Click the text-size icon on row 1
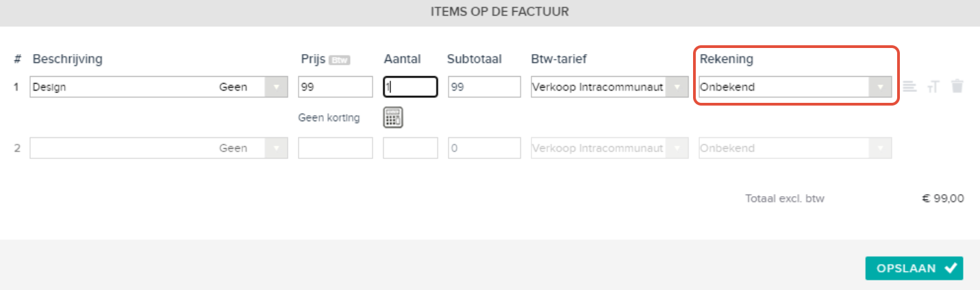 [933, 87]
